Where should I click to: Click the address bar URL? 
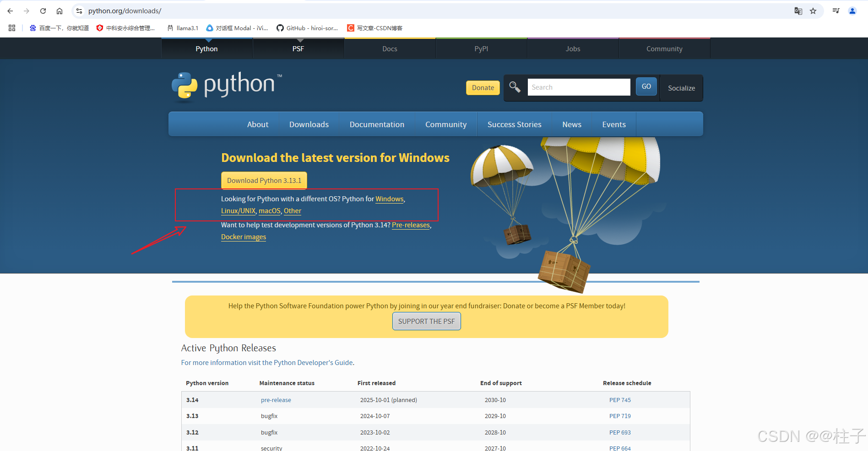[x=125, y=11]
